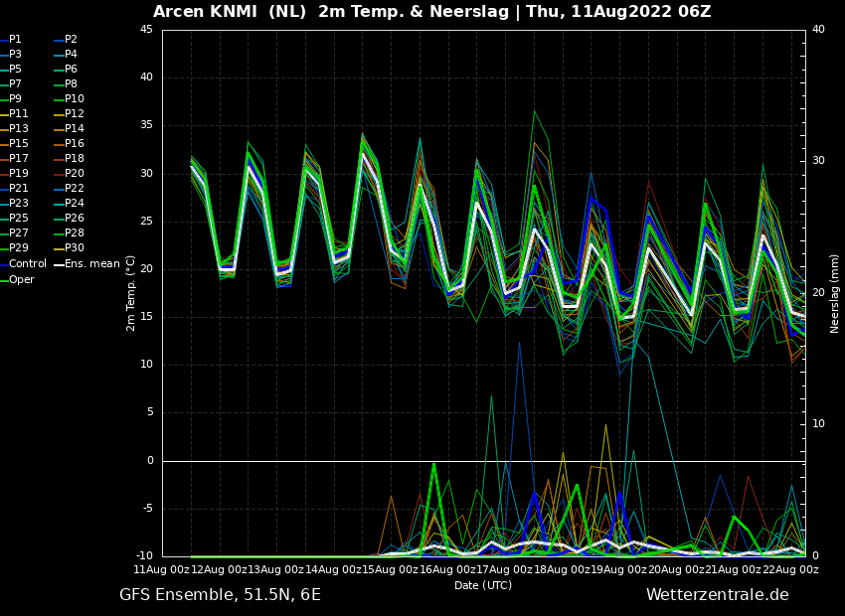845x616 pixels.
Task: Choose legend entry P25
Action: pyautogui.click(x=18, y=218)
